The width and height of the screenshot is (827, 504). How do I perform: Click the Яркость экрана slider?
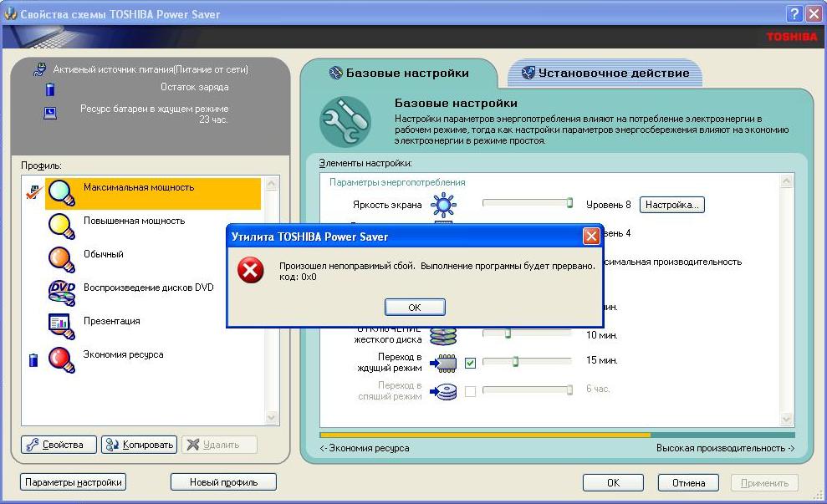click(527, 202)
